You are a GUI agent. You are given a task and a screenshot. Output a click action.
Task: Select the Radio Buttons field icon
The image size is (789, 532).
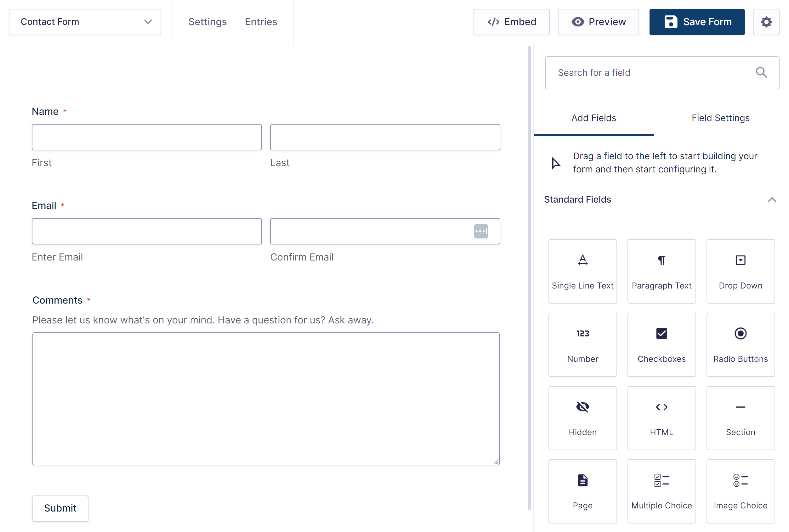741,334
